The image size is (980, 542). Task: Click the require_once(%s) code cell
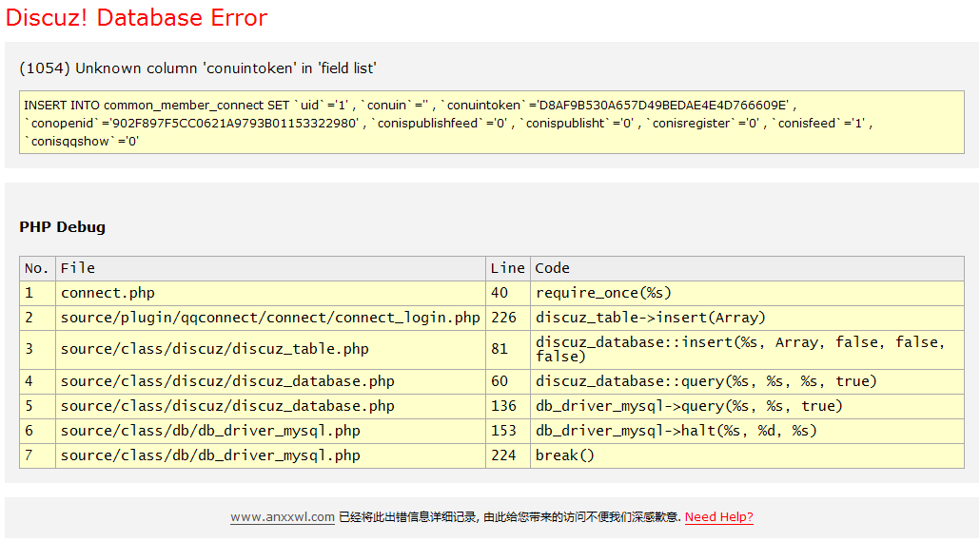click(x=603, y=293)
